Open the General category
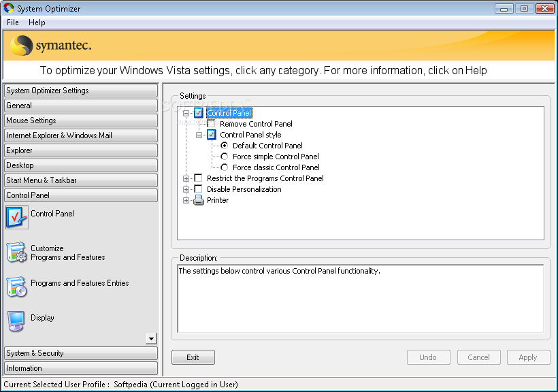558x392 pixels. point(81,105)
